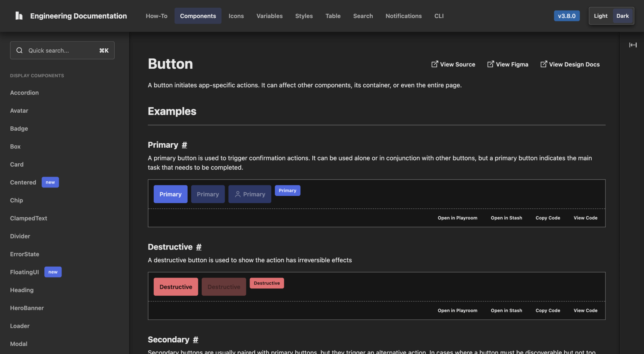The width and height of the screenshot is (644, 354).
Task: Open Accordion in the sidebar
Action: (x=25, y=93)
